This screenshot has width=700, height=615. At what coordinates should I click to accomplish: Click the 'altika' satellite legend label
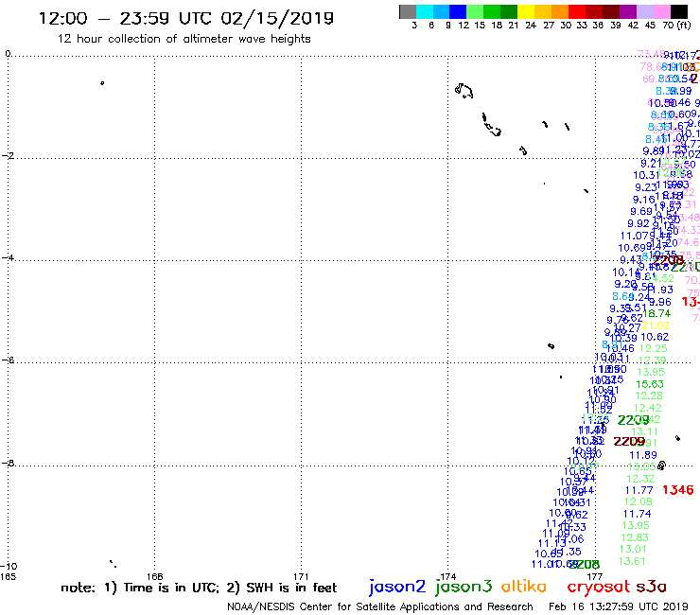523,587
